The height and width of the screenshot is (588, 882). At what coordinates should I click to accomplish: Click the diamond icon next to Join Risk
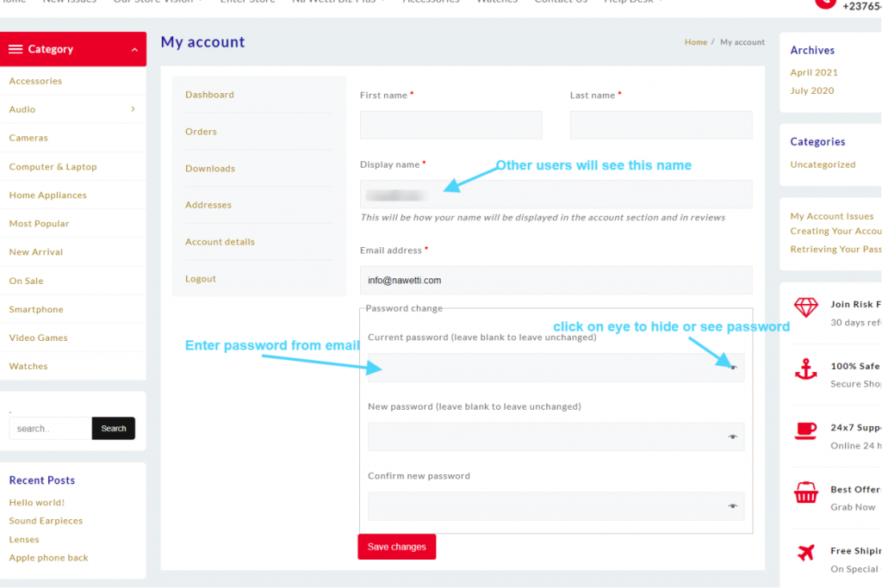click(805, 307)
